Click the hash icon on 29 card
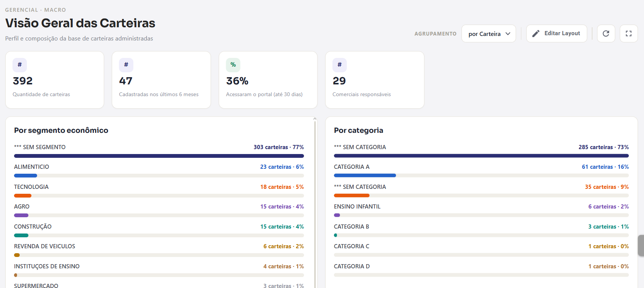The image size is (644, 288). point(340,65)
